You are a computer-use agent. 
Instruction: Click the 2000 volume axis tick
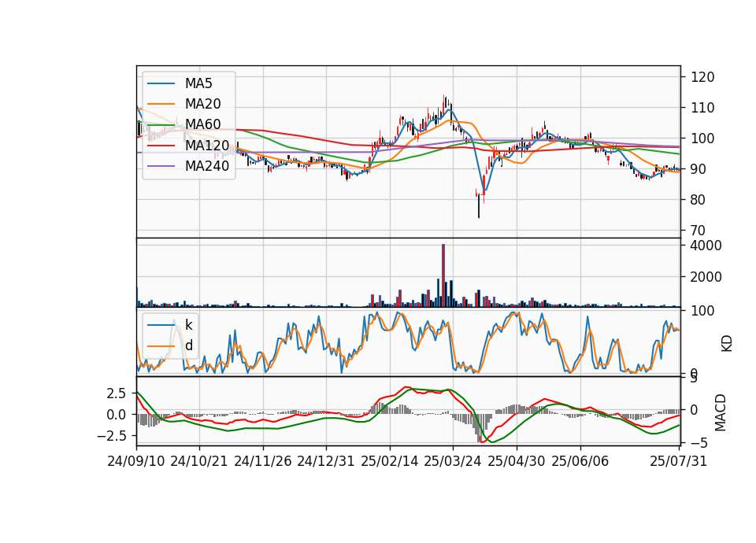[x=706, y=277]
